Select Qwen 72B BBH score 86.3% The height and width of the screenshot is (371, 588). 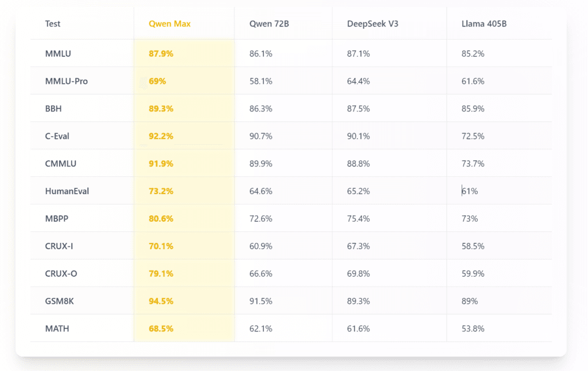[x=261, y=109]
